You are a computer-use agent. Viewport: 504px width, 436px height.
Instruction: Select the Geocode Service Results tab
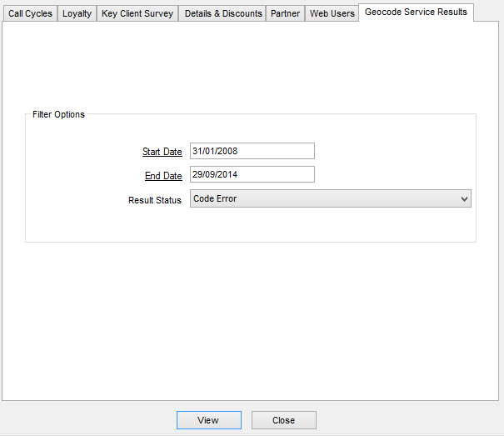coord(416,13)
